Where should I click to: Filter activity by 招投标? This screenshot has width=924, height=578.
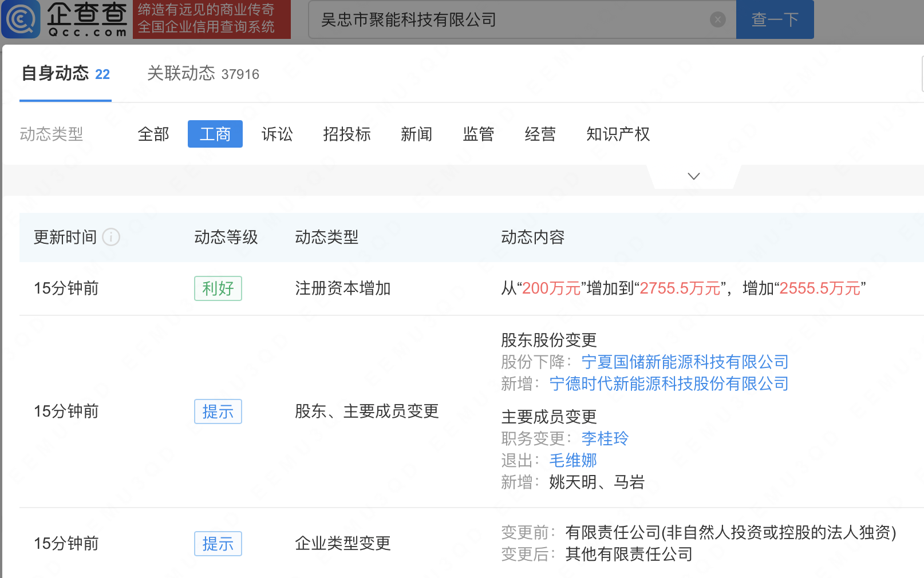[x=346, y=134]
